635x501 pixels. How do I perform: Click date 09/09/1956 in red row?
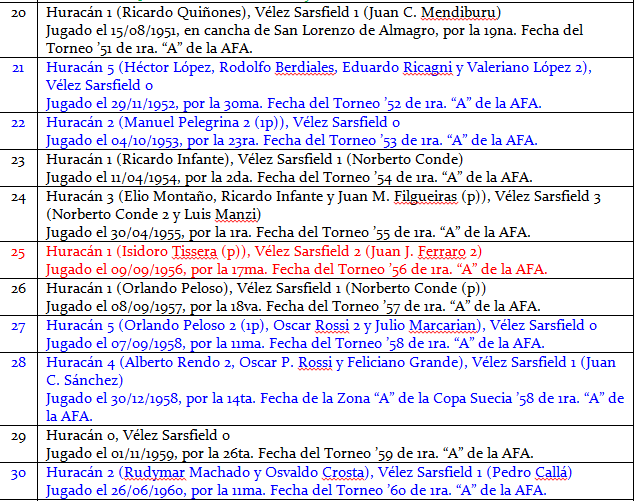[x=147, y=269]
